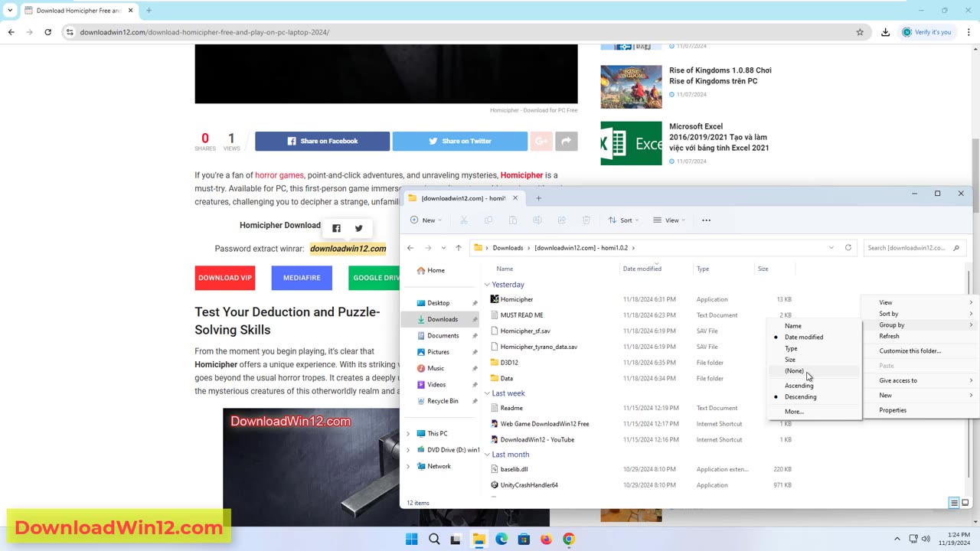The image size is (980, 551).
Task: Select the Homicipher application file
Action: 516,299
